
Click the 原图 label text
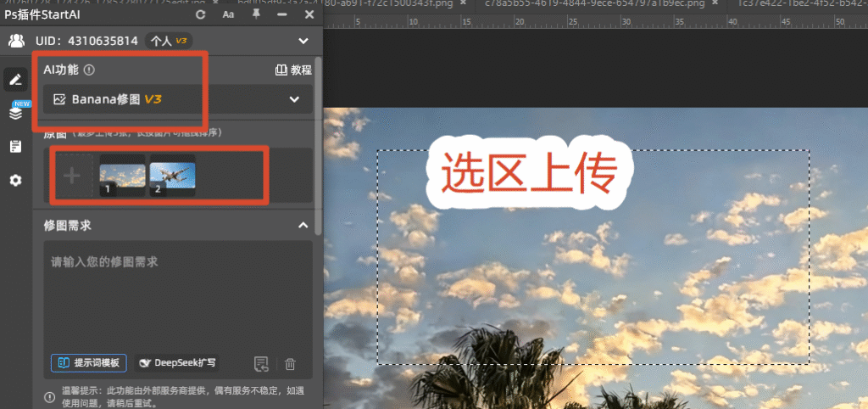point(55,133)
